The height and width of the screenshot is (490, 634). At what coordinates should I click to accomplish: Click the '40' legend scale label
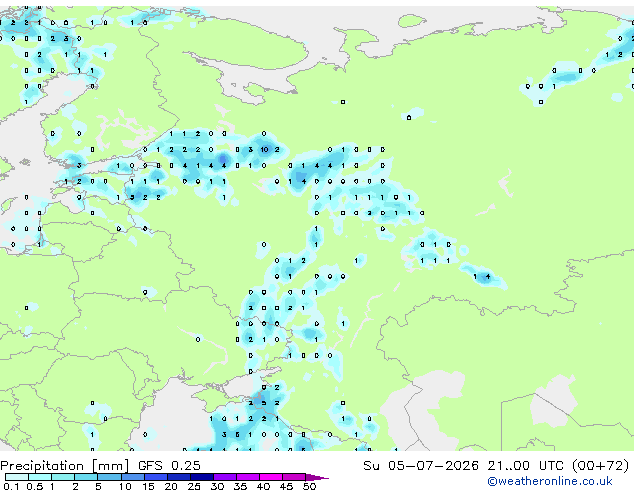[263, 486]
